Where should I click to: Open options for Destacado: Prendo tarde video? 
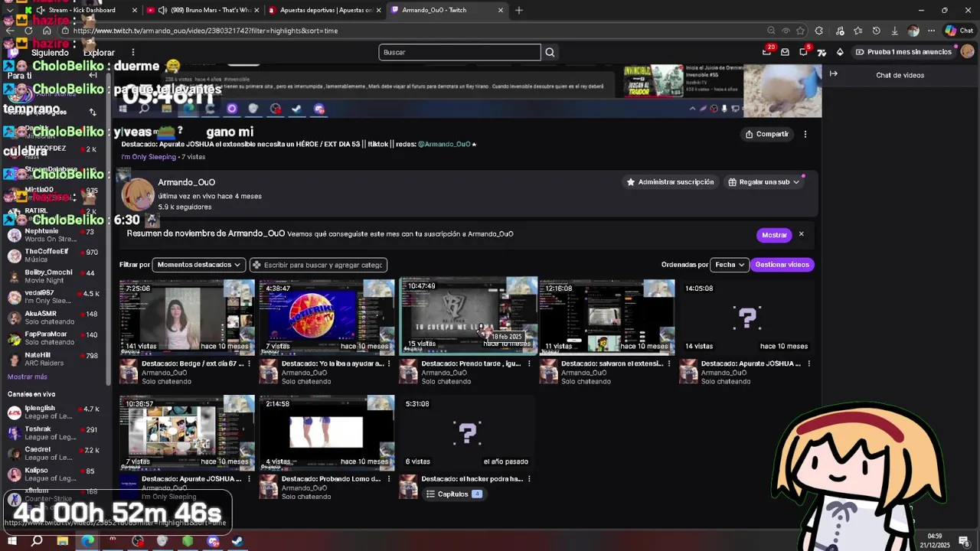tap(529, 364)
